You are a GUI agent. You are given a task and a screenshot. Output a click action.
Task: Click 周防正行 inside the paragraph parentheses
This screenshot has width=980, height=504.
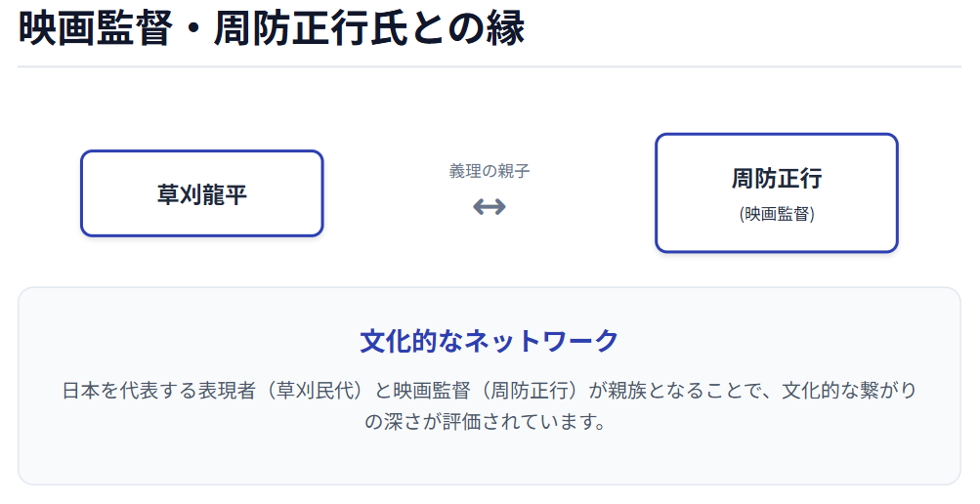point(534,391)
